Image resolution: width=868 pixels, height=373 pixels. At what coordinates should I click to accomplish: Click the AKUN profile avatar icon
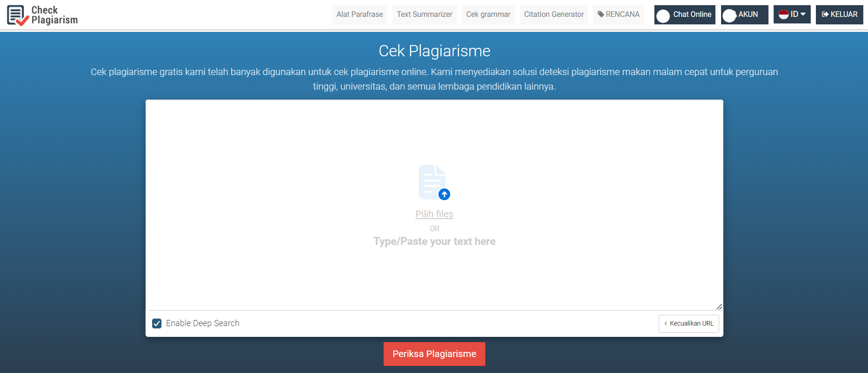pos(729,16)
